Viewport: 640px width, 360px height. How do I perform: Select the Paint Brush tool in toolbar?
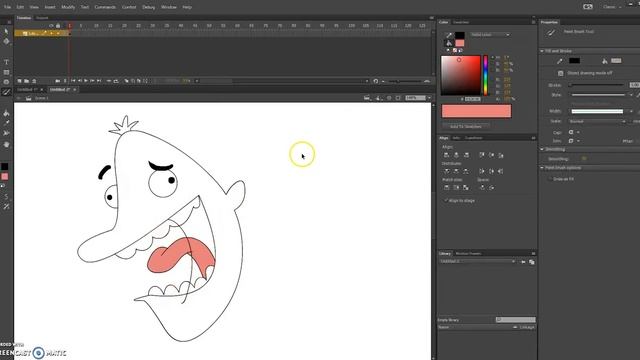pyautogui.click(x=6, y=92)
